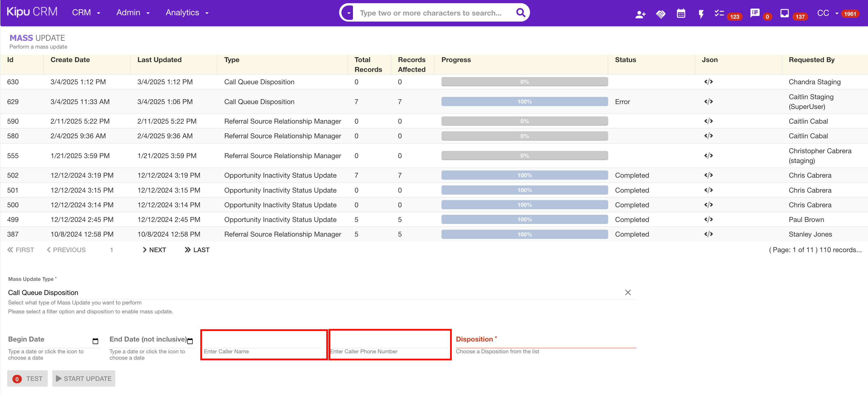Open the Analytics menu
The image size is (868, 395).
(187, 12)
